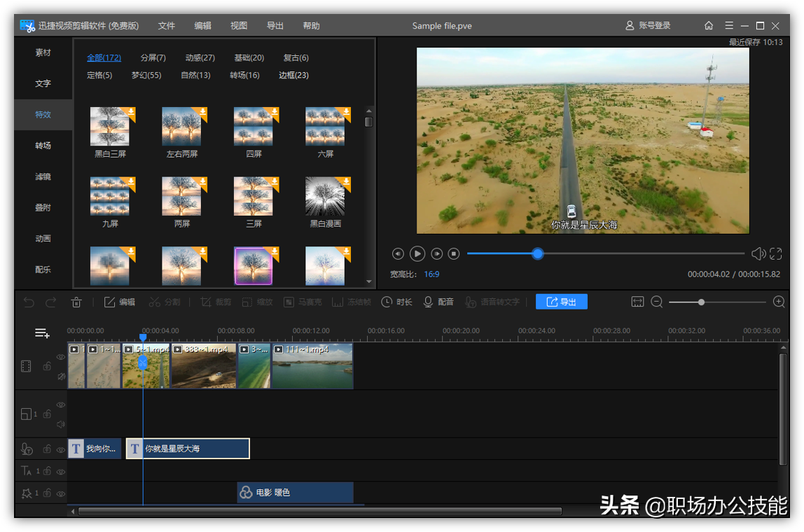804x532 pixels.
Task: Open the hamburger menu in the title bar
Action: 729,26
